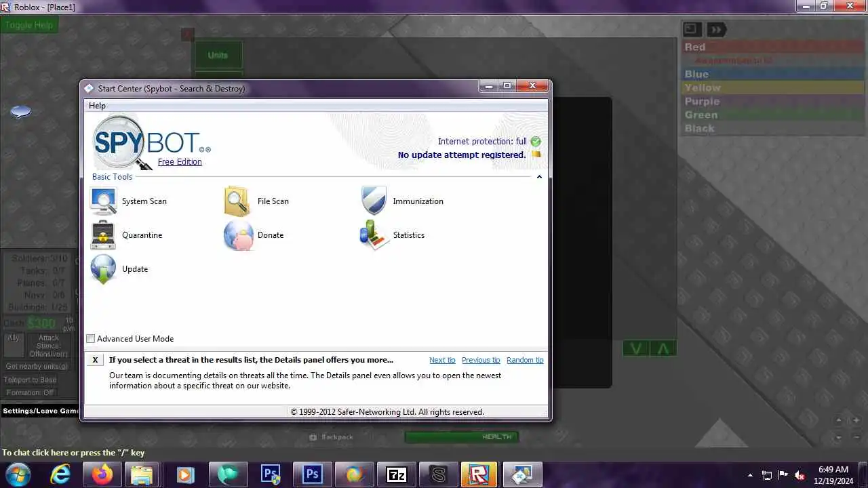The width and height of the screenshot is (868, 488).
Task: Click the Show Desktop strip on the taskbar
Action: click(x=863, y=474)
